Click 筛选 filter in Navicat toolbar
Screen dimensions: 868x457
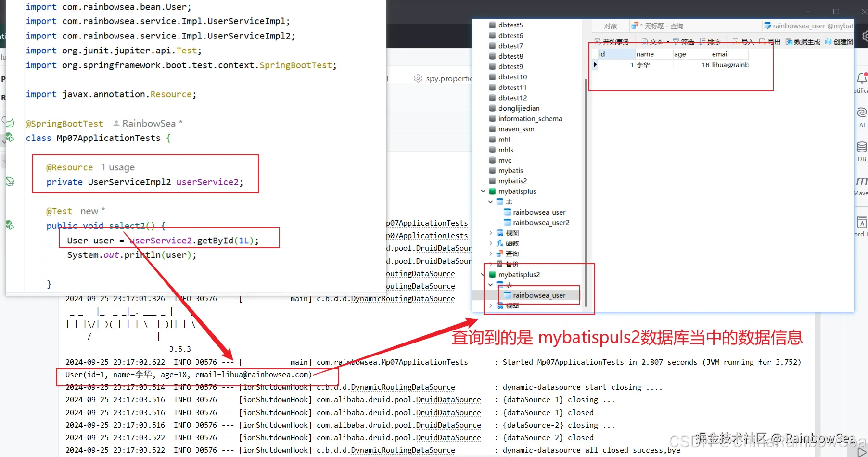(x=683, y=42)
